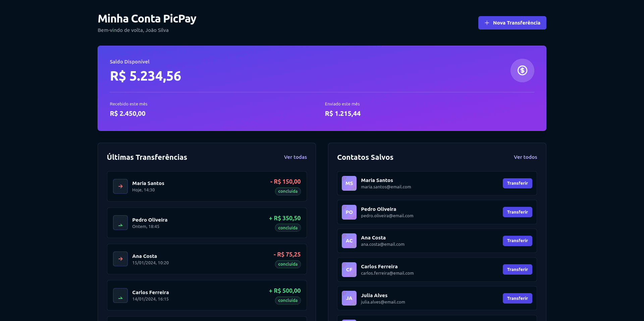Click the dollar coin icon in balance card
The image size is (644, 321).
click(x=522, y=71)
